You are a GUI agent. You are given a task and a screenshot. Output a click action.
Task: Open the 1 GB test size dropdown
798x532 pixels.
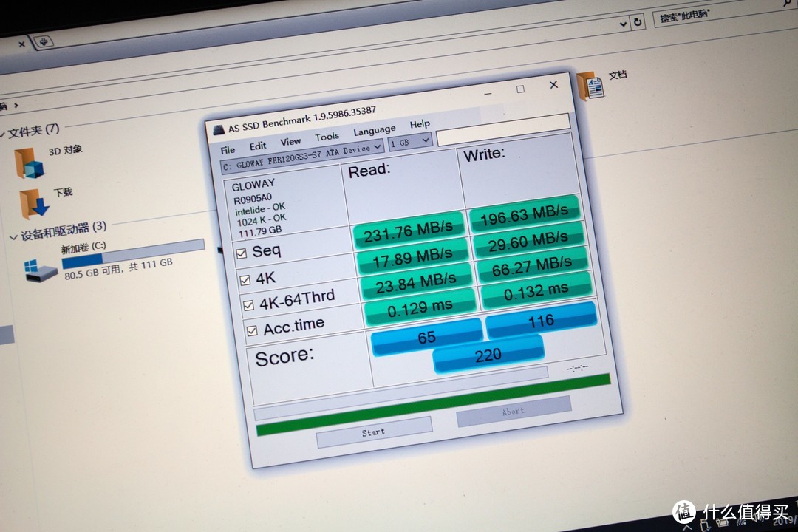pos(410,142)
